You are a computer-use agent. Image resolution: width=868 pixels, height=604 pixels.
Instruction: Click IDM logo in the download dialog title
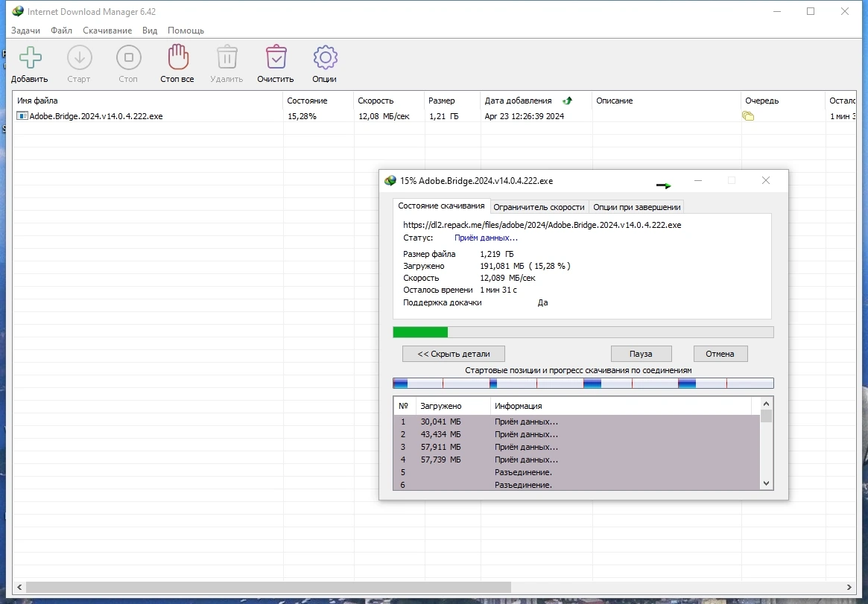[390, 181]
